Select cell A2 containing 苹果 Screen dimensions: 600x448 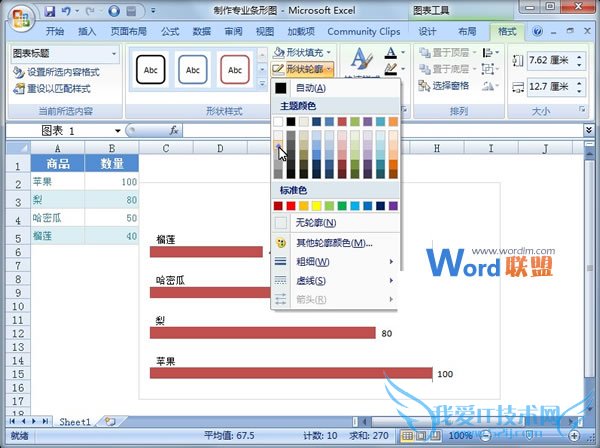pos(57,182)
